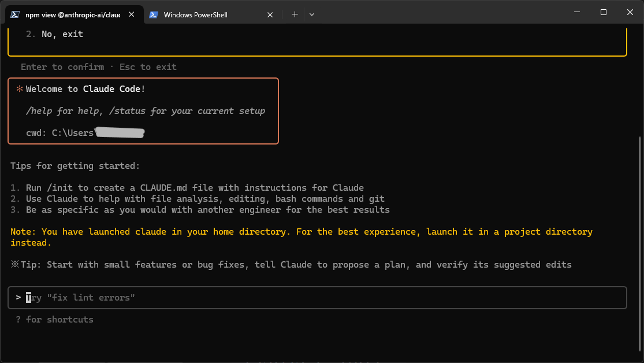
Task: Switch to the npm view @anthropic-ai tab
Action: tap(74, 15)
